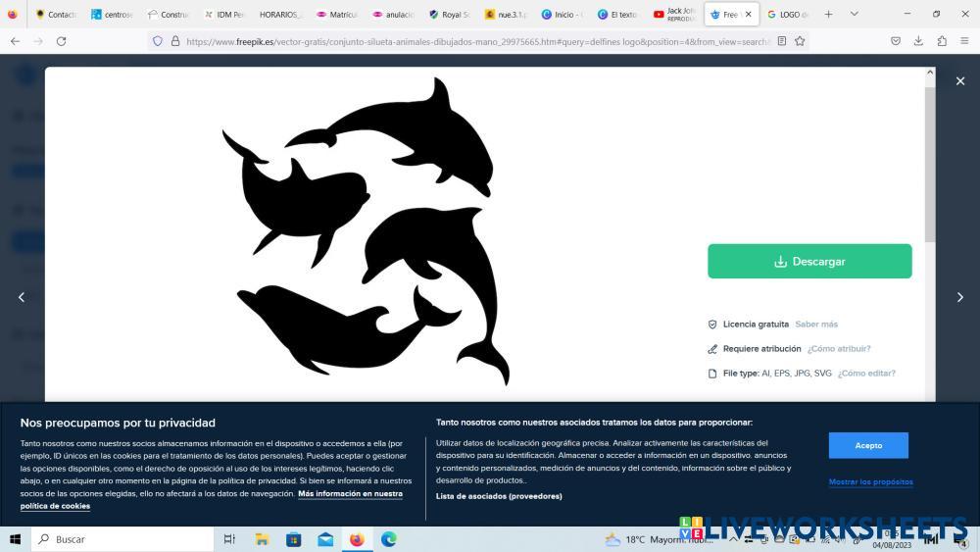This screenshot has width=980, height=552.
Task: Open a new tab with the plus icon
Action: pyautogui.click(x=828, y=14)
